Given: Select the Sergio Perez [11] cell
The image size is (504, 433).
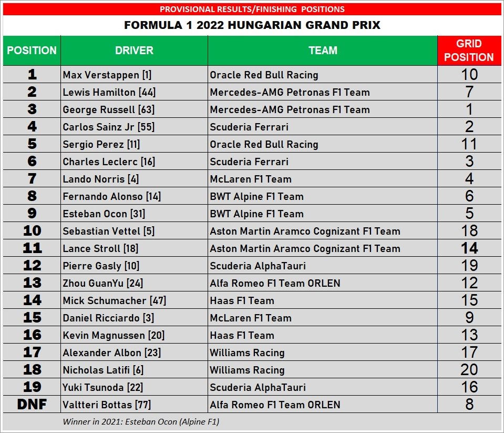Looking at the screenshot, I should click(x=134, y=144).
